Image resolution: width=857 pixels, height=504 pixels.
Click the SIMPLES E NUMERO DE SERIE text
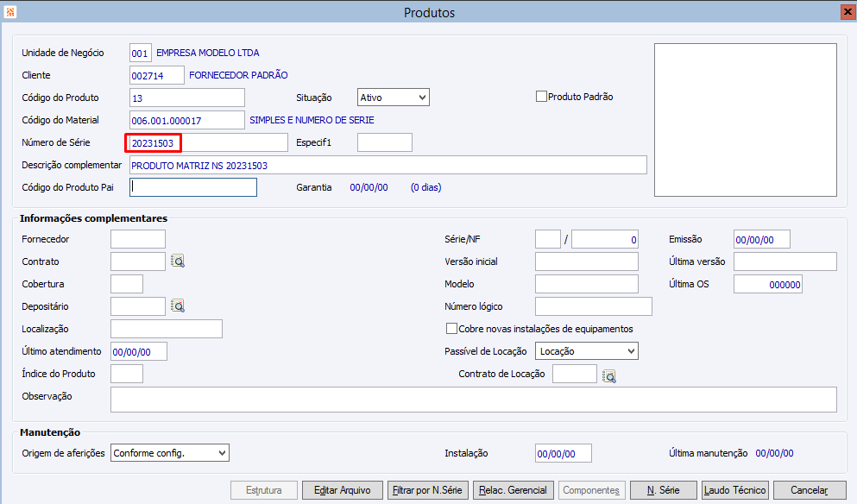[x=312, y=120]
